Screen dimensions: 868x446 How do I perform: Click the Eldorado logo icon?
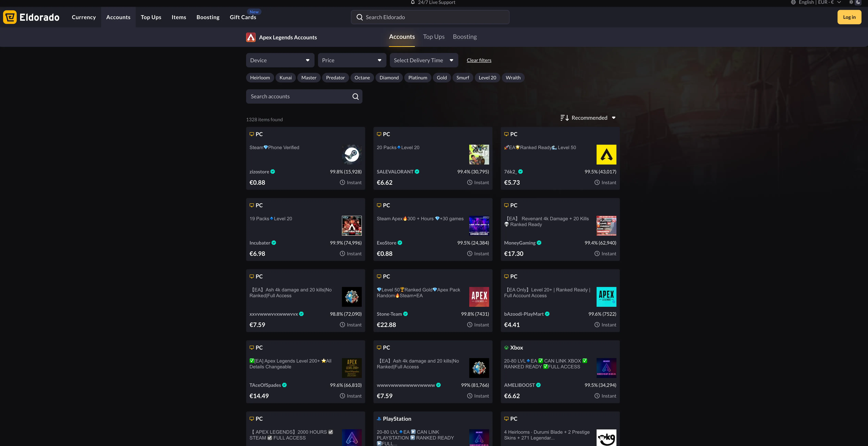[x=10, y=17]
